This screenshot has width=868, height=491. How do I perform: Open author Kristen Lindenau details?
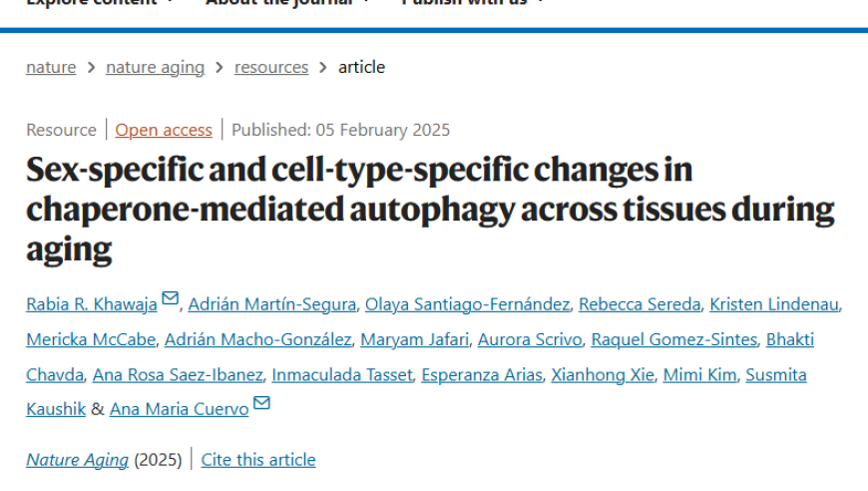point(774,304)
